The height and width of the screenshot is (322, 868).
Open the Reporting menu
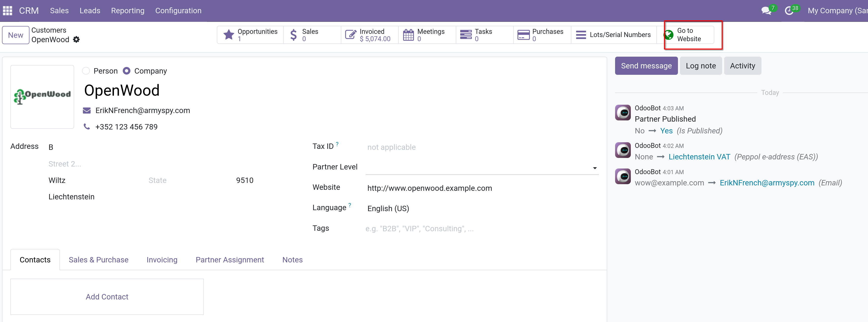pyautogui.click(x=128, y=11)
